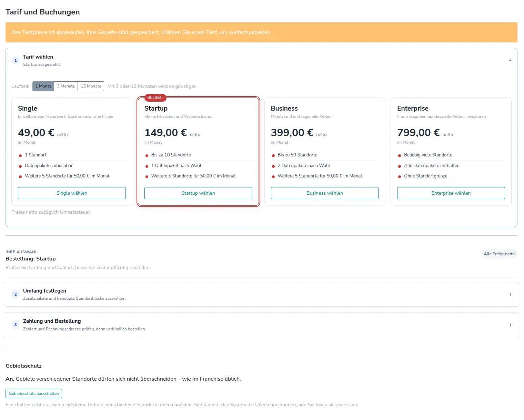Turn off Gebietsschutz with the ausschalten button
The height and width of the screenshot is (420, 524).
[x=34, y=393]
